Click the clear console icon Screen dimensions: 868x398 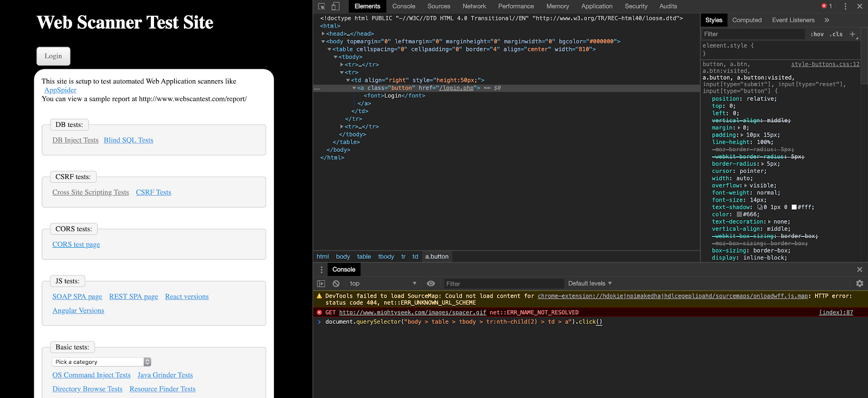[336, 284]
